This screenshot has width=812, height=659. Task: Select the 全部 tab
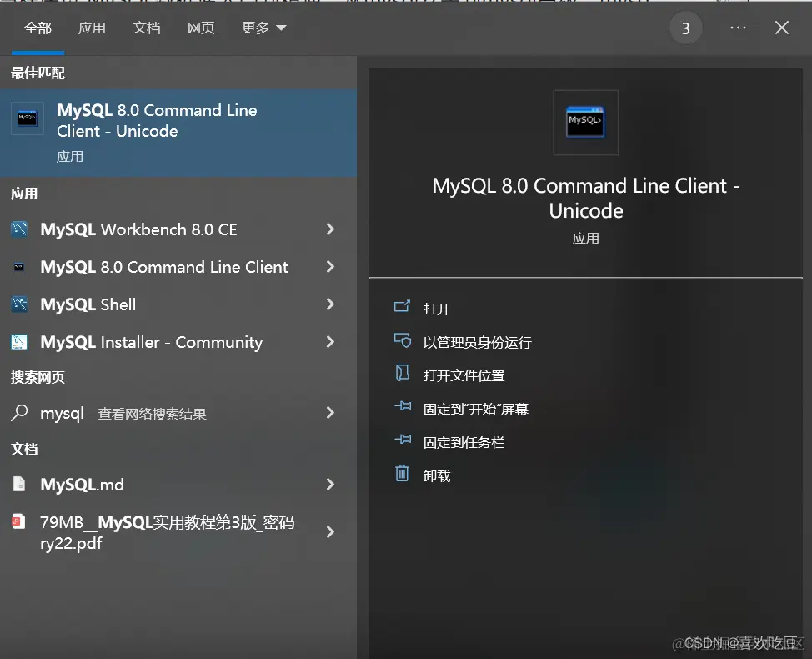(38, 28)
